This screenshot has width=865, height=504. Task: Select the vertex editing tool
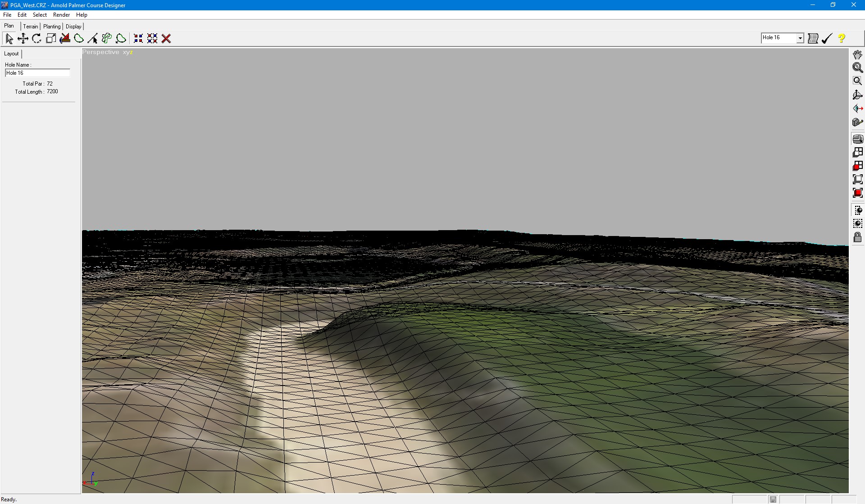(93, 38)
